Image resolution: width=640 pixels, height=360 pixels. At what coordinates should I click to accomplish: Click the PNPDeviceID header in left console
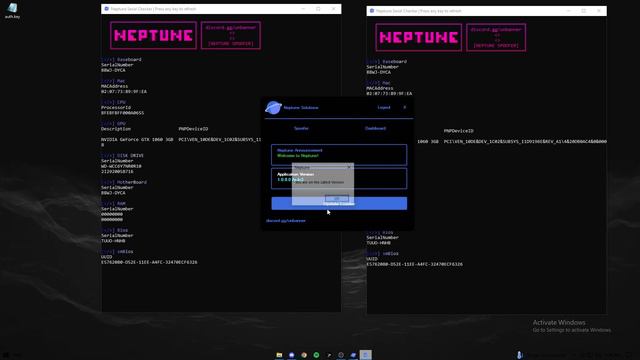click(193, 129)
